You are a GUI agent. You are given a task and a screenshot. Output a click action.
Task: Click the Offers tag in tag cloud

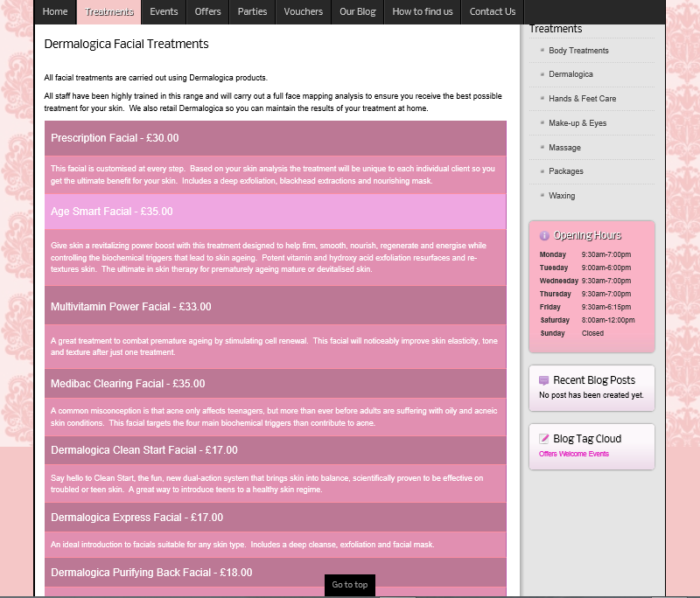click(x=548, y=455)
